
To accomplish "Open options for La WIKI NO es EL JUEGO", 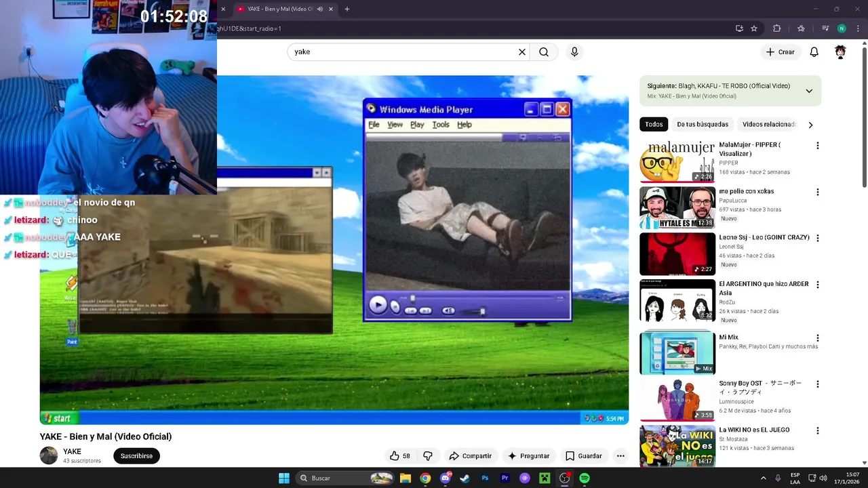I will [x=817, y=430].
